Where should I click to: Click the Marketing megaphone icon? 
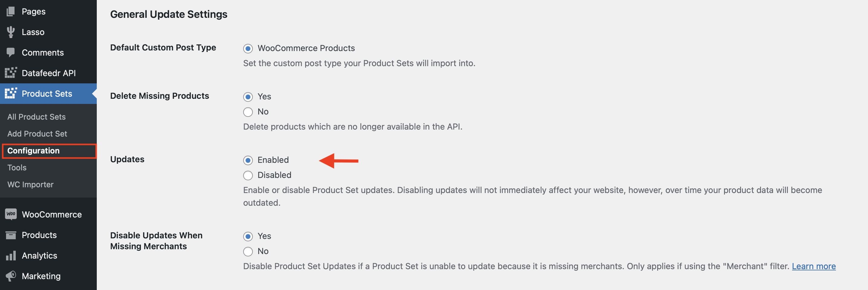click(x=11, y=276)
